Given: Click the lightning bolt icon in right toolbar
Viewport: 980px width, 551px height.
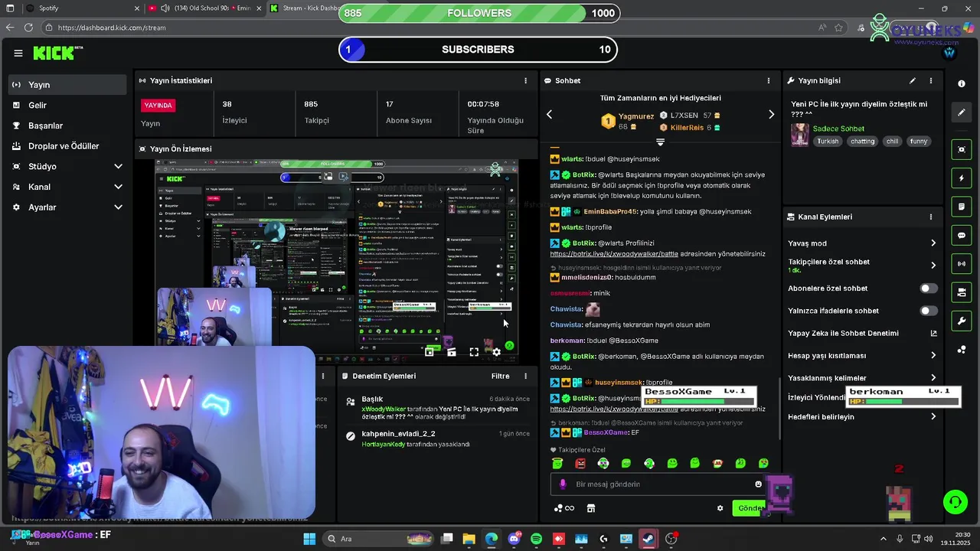Looking at the screenshot, I should click(x=962, y=178).
